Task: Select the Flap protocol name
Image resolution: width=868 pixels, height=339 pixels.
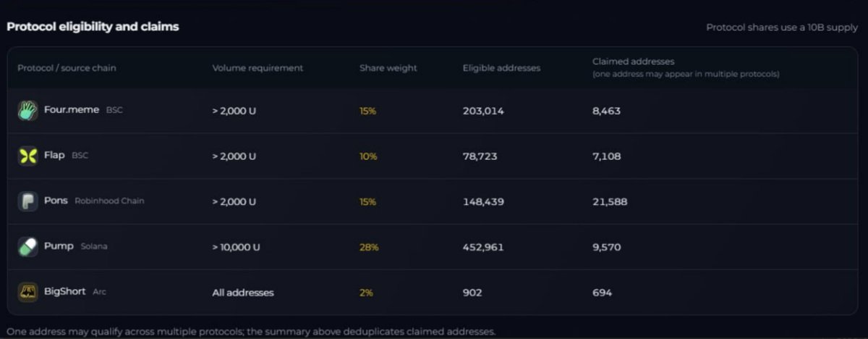Action: 54,155
